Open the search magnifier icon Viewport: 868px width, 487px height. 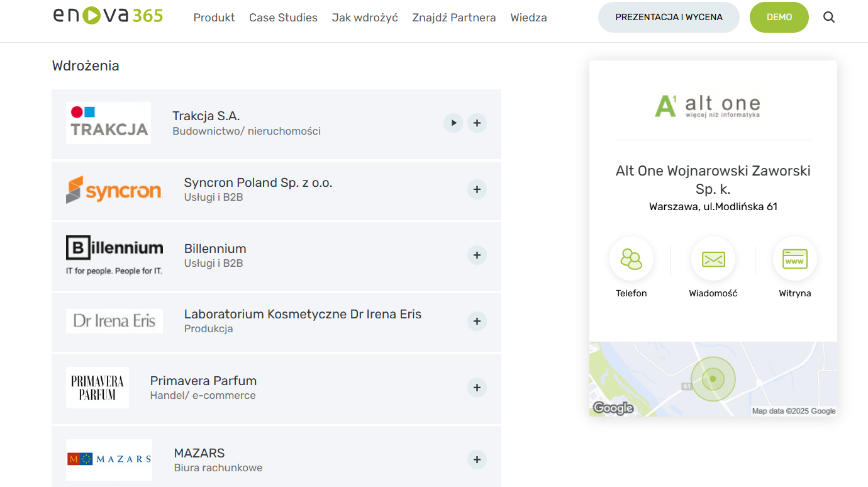coord(829,17)
